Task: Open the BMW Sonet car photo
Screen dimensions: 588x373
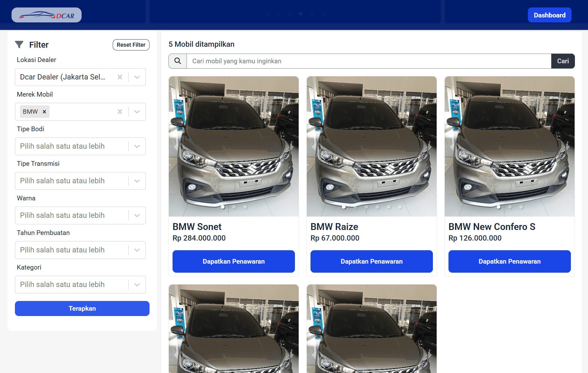Action: click(234, 146)
